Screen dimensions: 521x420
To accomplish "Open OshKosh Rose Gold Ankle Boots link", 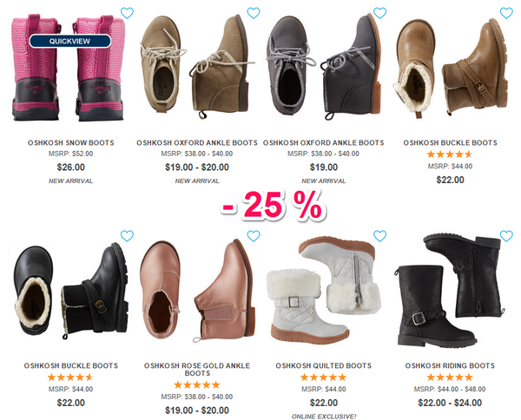I will [x=197, y=369].
